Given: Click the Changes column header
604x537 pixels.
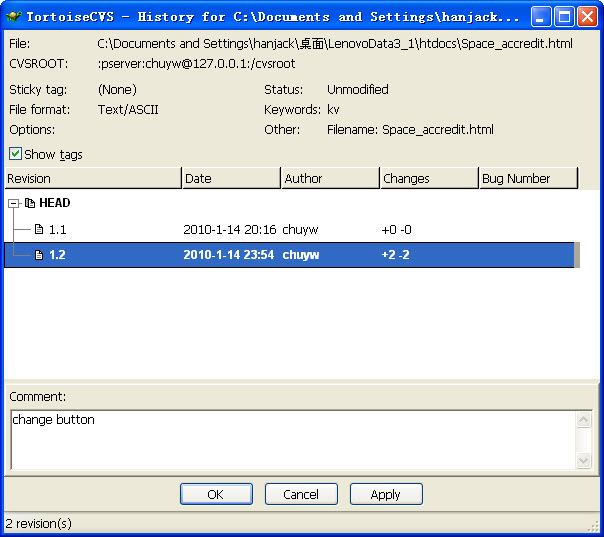Looking at the screenshot, I should point(428,178).
